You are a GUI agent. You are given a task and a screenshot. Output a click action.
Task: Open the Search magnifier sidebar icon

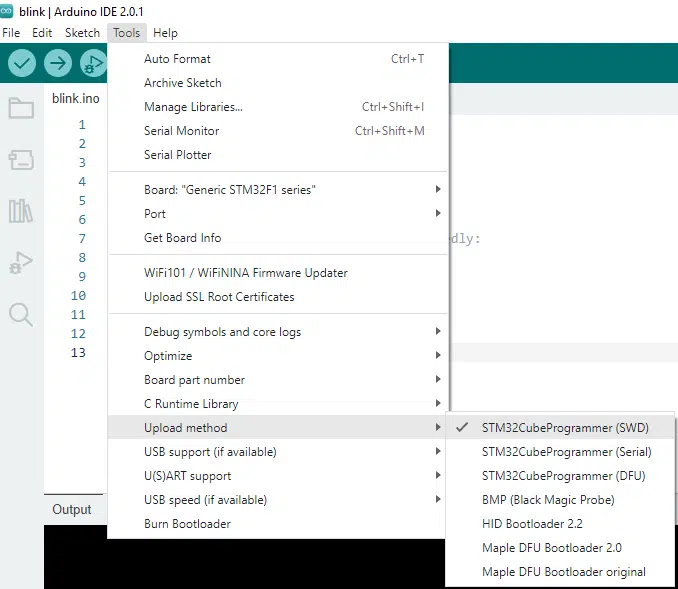coord(21,314)
